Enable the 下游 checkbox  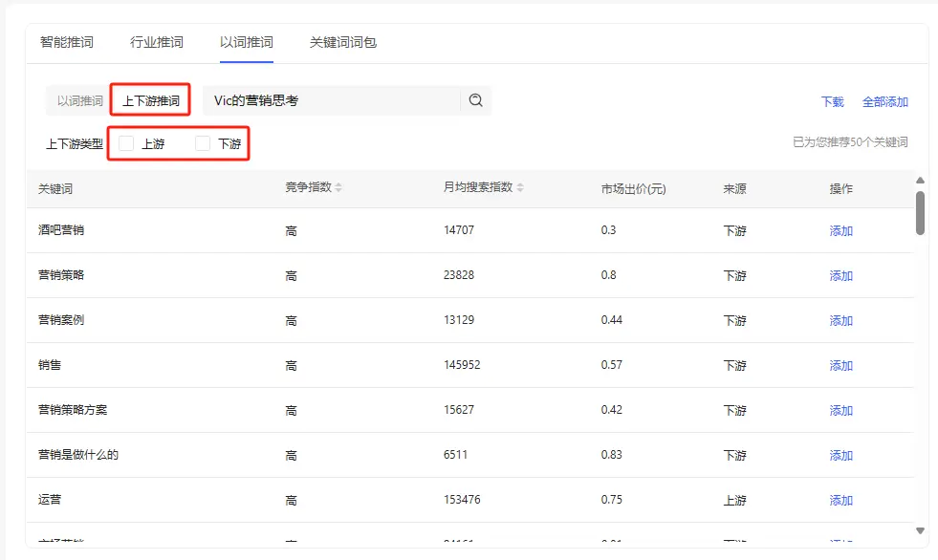202,141
